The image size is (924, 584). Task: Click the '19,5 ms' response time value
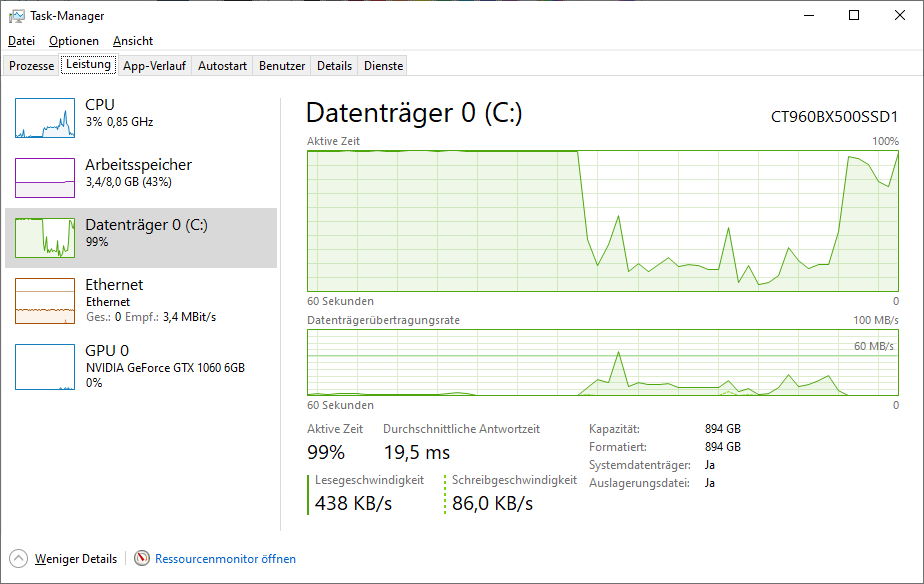click(417, 453)
